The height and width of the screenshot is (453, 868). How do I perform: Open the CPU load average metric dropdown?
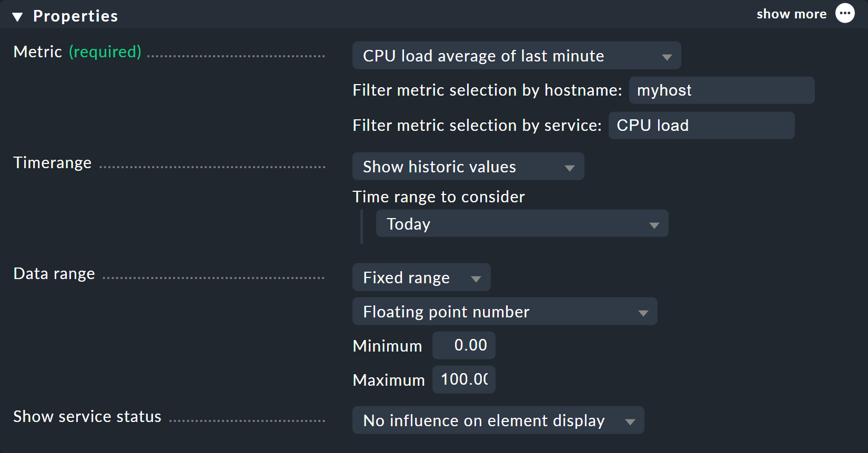[x=517, y=56]
